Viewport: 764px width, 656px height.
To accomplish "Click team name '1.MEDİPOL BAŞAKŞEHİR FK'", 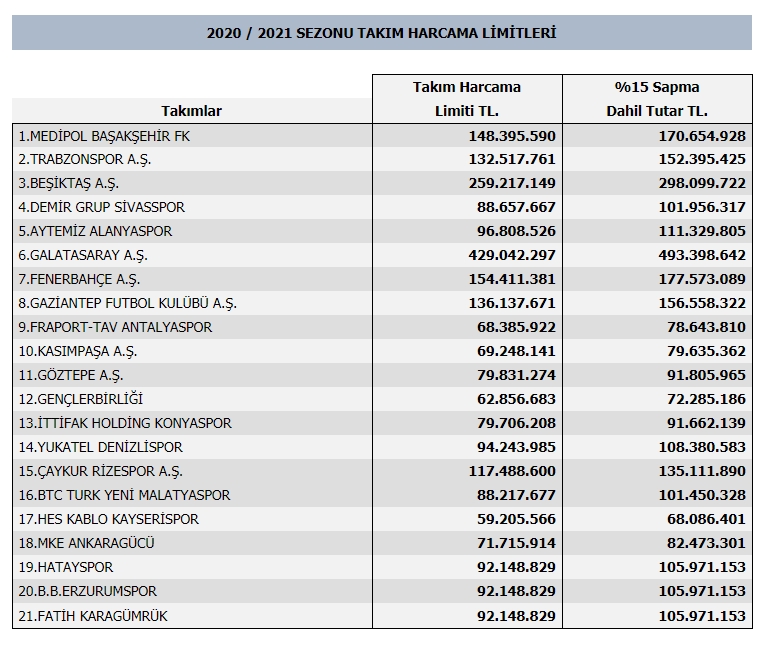I will 104,136.
